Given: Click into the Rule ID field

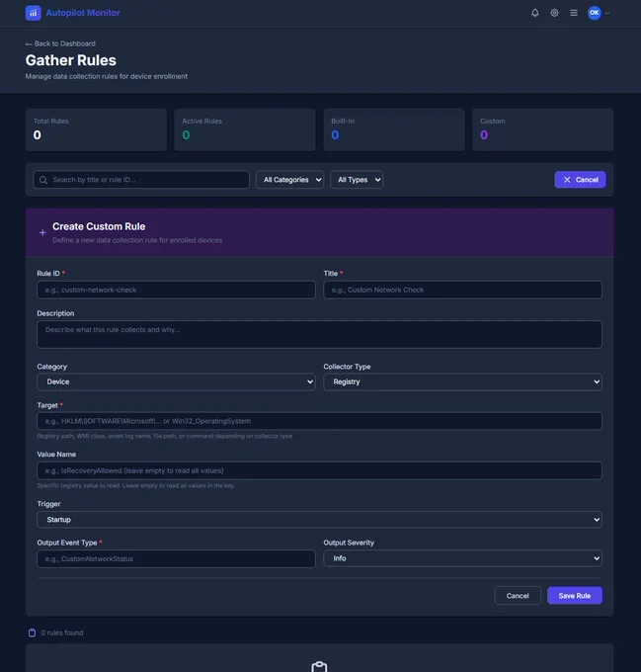Looking at the screenshot, I should coord(176,290).
